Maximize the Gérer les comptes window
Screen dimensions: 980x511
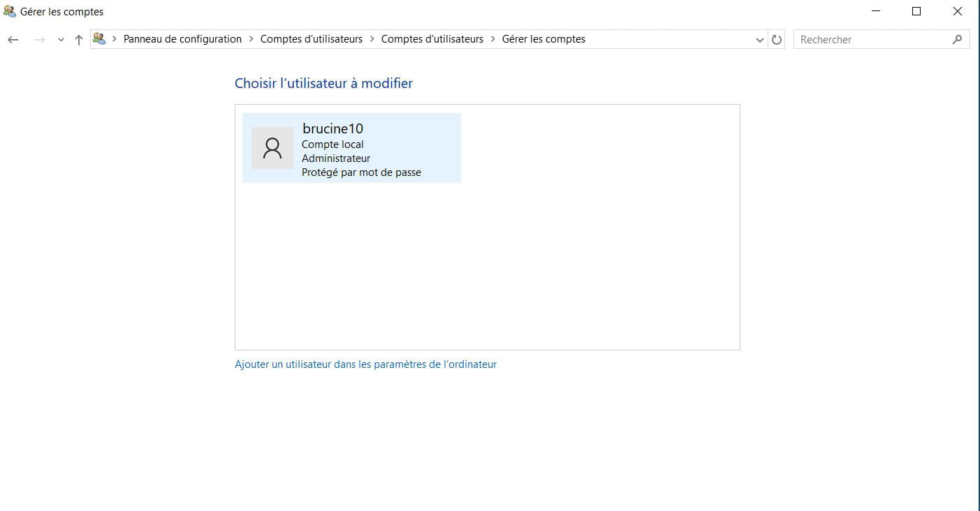coord(916,11)
